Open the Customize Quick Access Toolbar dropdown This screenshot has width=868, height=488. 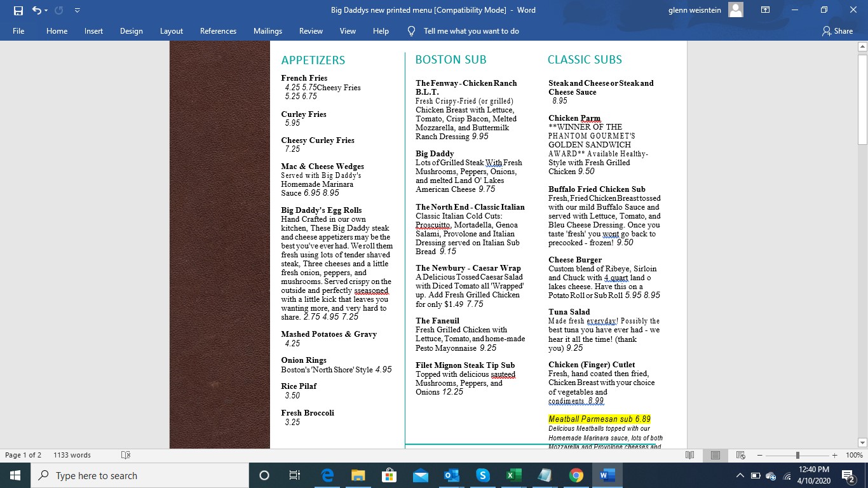click(77, 10)
